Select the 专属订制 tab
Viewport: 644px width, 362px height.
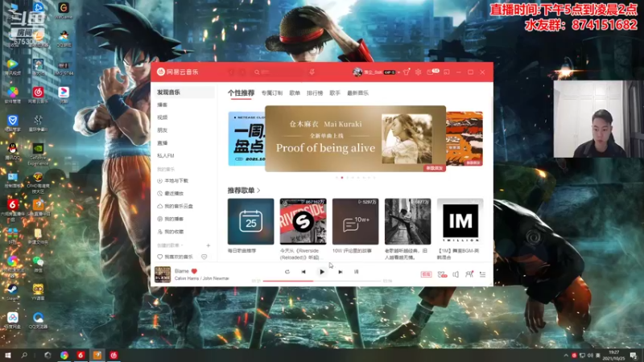272,93
